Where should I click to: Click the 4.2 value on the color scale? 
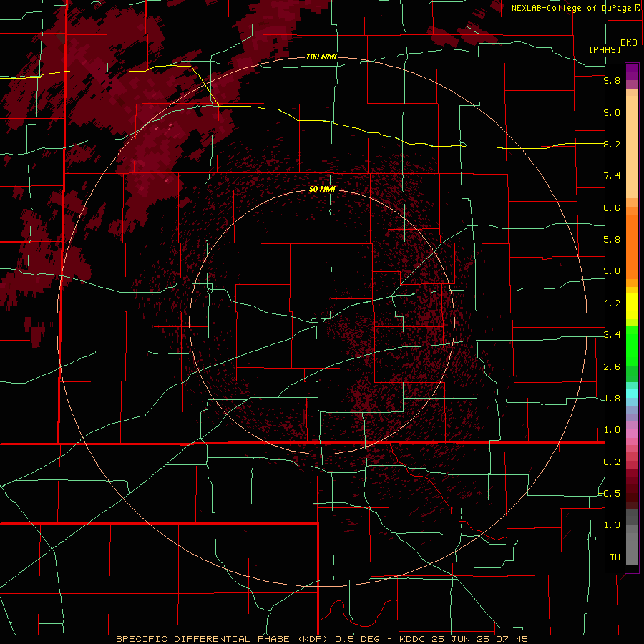612,303
